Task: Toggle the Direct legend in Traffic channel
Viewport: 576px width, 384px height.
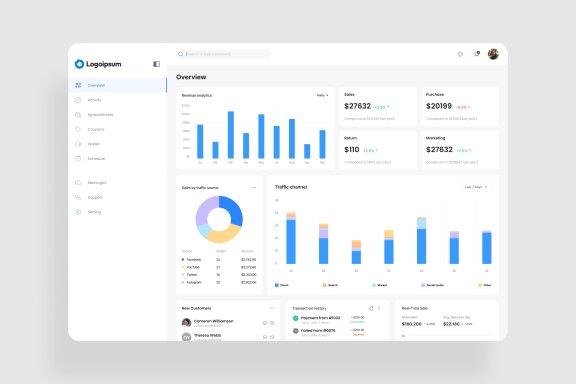Action: pyautogui.click(x=282, y=285)
